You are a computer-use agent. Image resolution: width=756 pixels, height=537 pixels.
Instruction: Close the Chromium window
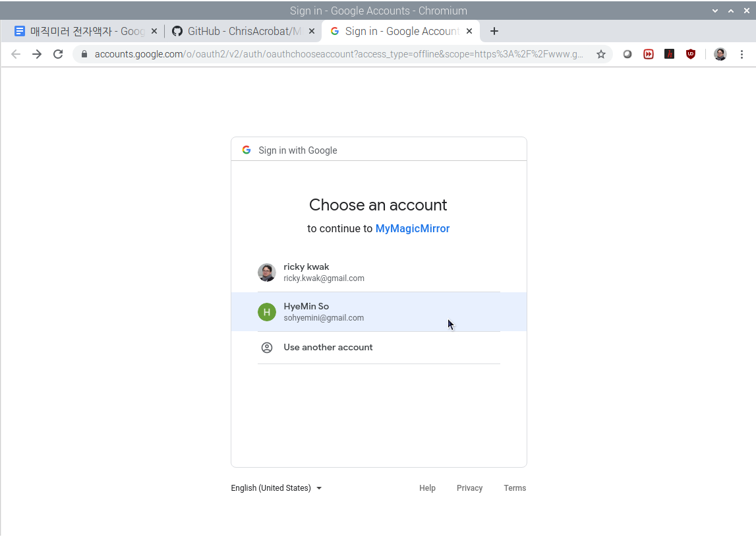point(746,11)
